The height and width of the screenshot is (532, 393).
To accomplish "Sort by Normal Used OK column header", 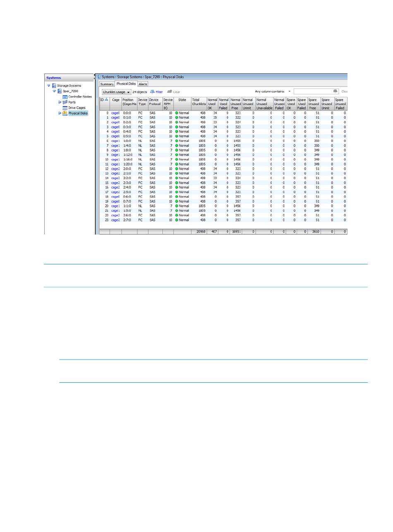I will [x=212, y=104].
